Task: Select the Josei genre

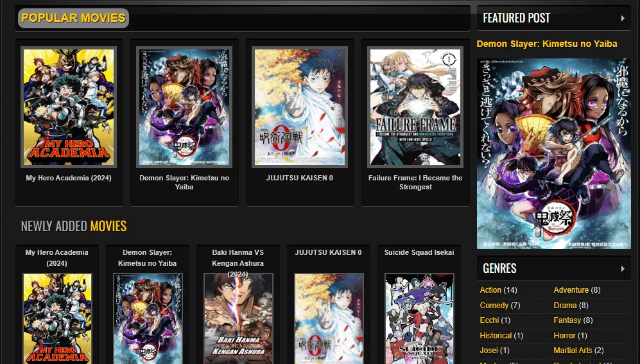Action: pyautogui.click(x=489, y=351)
